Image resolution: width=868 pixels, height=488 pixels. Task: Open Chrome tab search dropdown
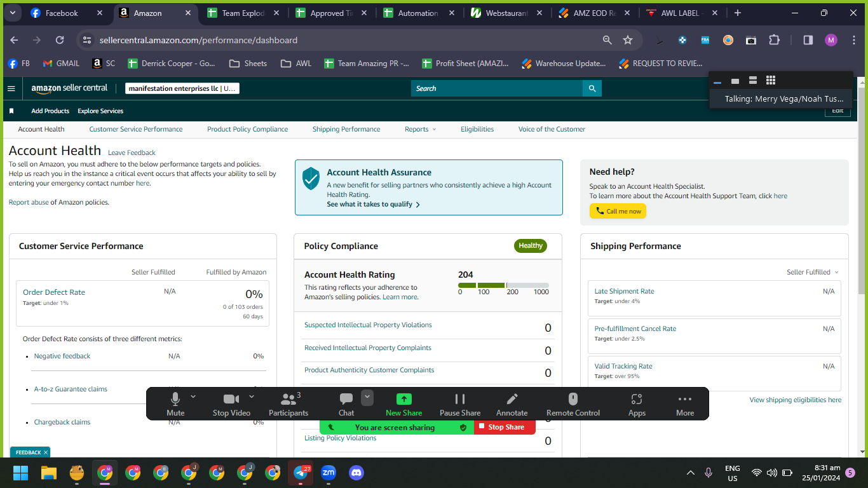coord(13,13)
